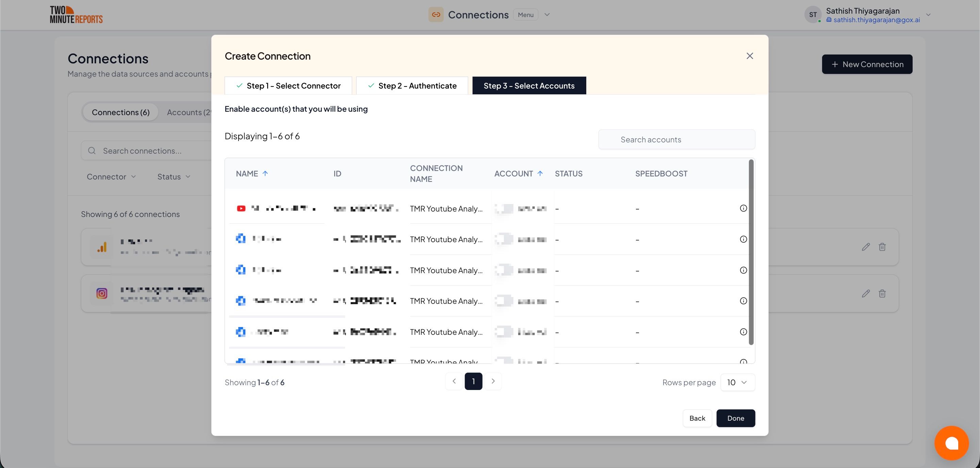Screen dimensions: 980x468
Task: Go to Step 2 - Authenticate tab
Action: click(412, 86)
